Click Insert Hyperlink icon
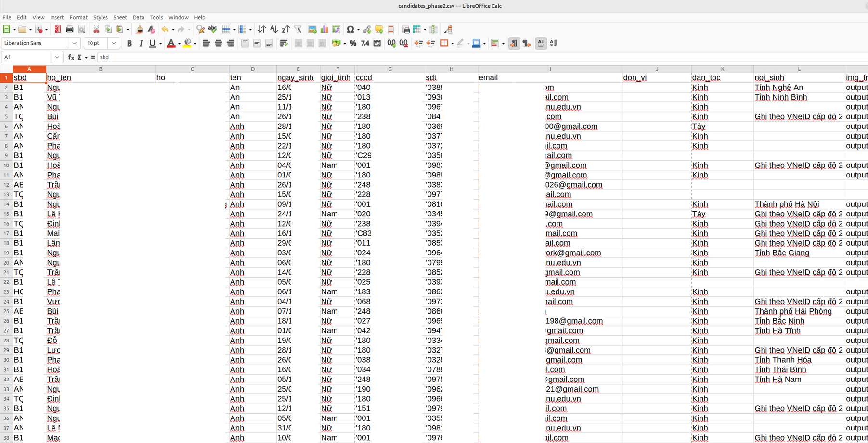This screenshot has height=443, width=868. coord(367,29)
